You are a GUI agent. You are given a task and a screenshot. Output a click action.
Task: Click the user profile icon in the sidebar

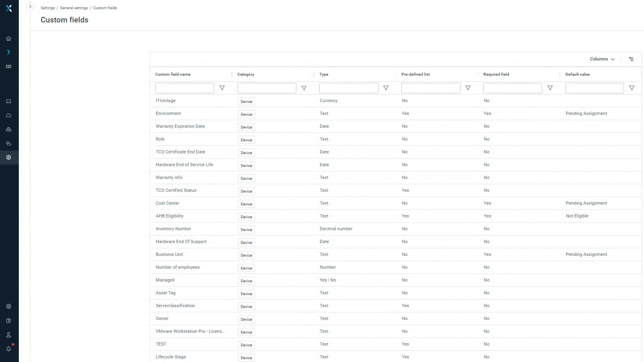(8, 335)
